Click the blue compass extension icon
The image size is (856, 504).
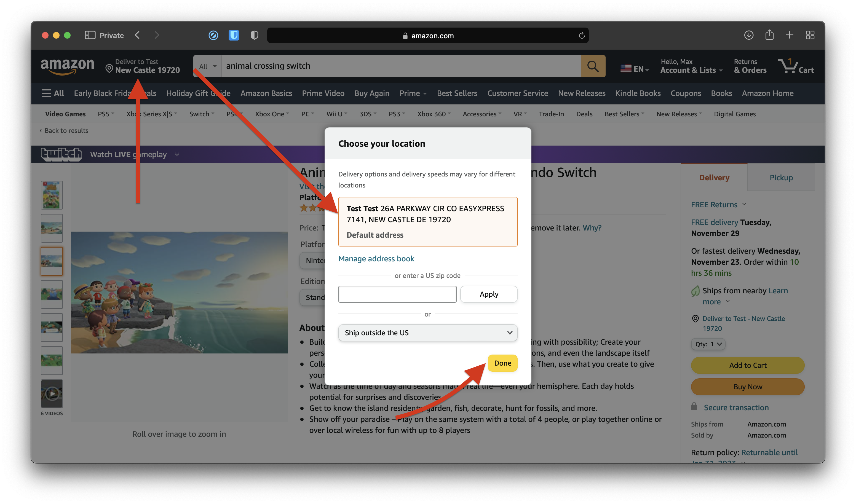213,35
